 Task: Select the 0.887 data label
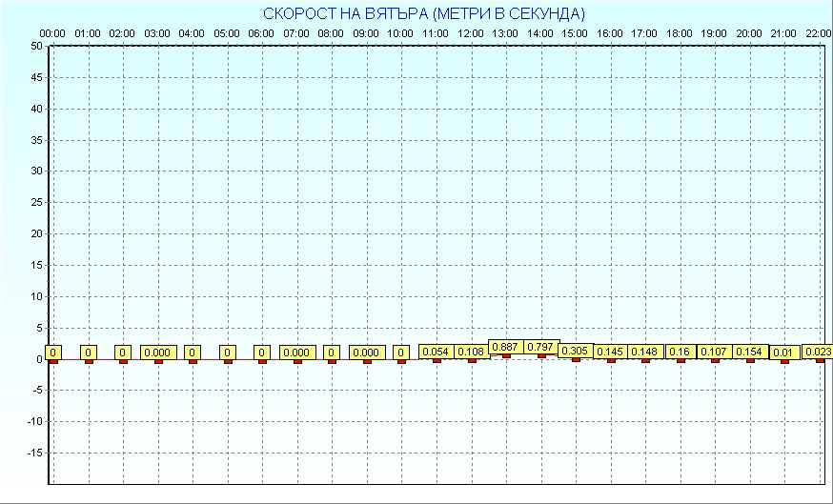[x=505, y=346]
